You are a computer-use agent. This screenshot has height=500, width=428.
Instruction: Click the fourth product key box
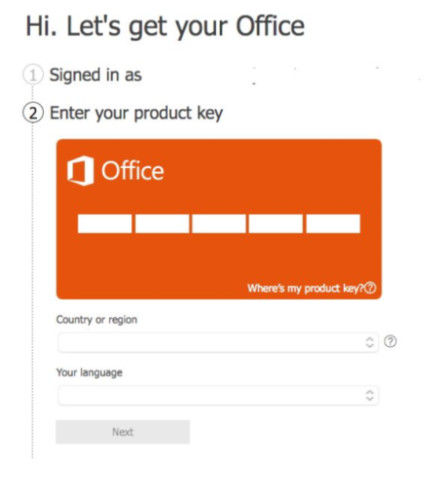[276, 223]
